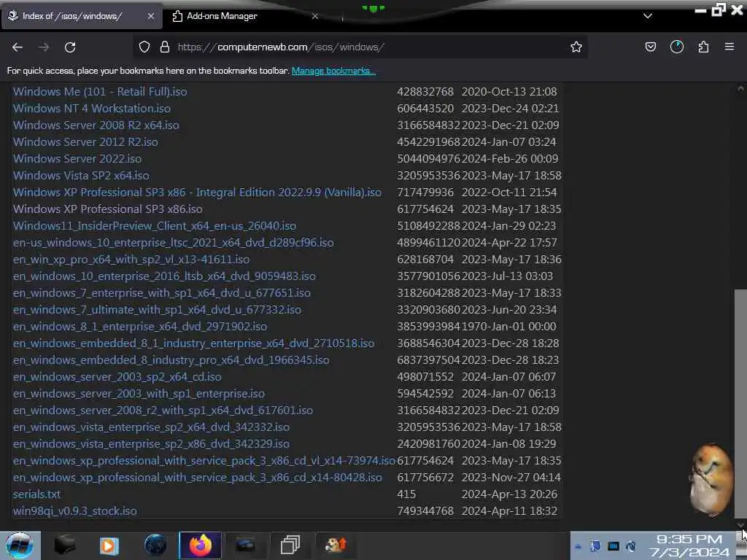747x560 pixels.
Task: Download en_windows_embedded_8_1_industry_enterprise iso
Action: (x=194, y=343)
